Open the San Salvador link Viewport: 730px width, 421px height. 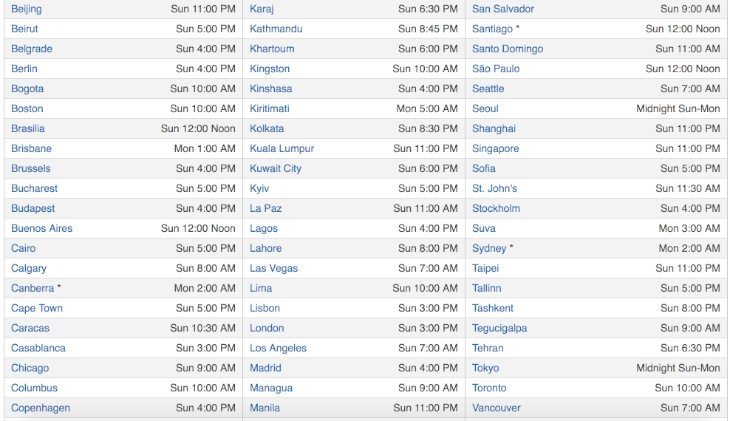pos(503,9)
